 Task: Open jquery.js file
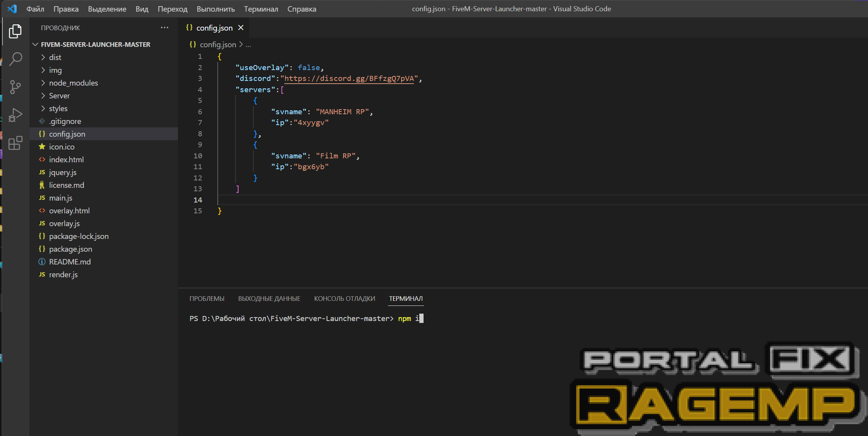(x=104, y=172)
